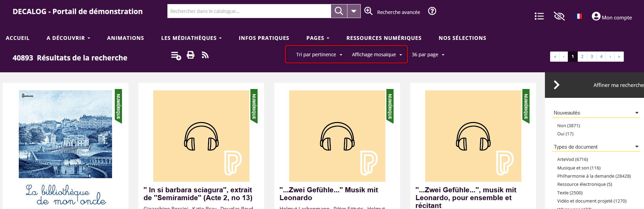Open the Tri par pertinence dropdown
The image size is (644, 209).
pyautogui.click(x=319, y=55)
